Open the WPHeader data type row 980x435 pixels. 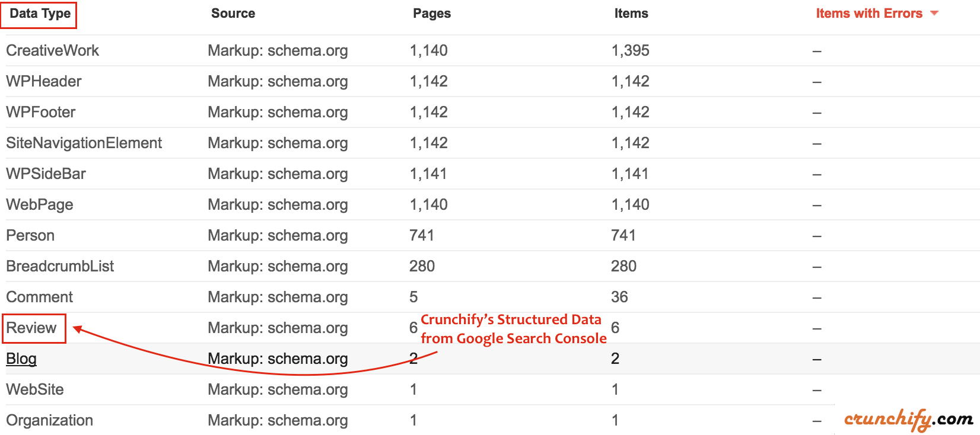(44, 81)
